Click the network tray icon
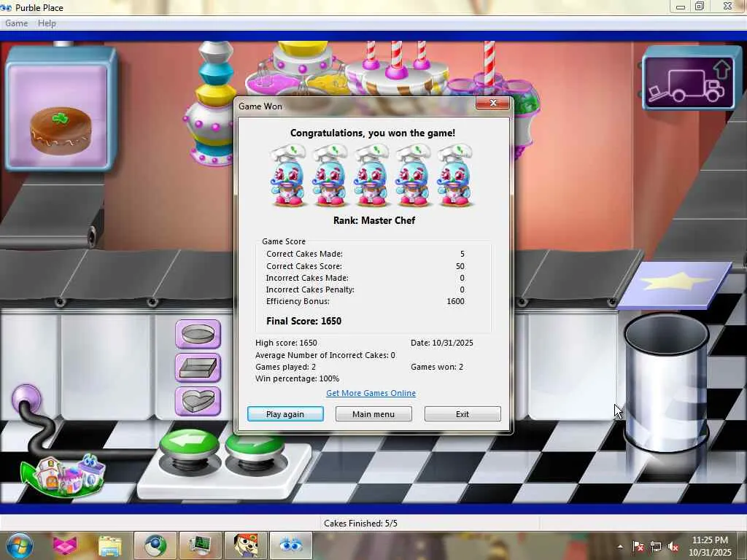The height and width of the screenshot is (560, 747). pyautogui.click(x=656, y=547)
